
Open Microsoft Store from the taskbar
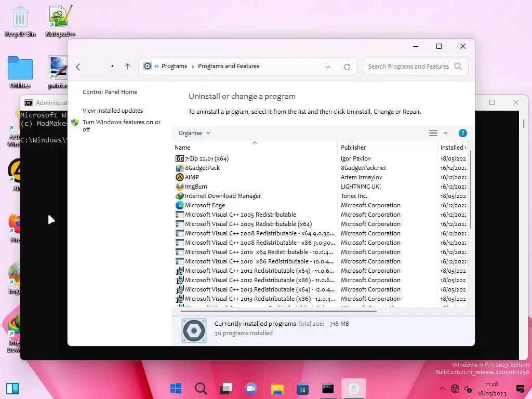coord(302,389)
